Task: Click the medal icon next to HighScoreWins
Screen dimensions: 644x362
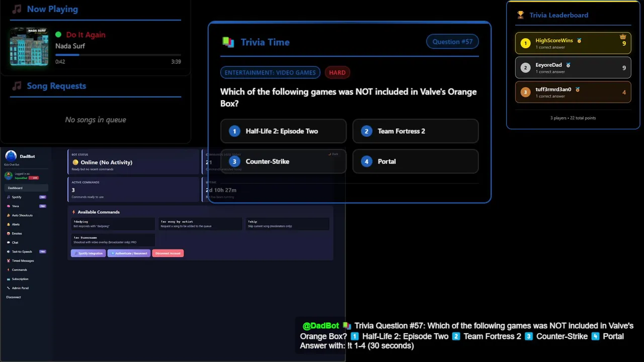Action: coord(579,40)
